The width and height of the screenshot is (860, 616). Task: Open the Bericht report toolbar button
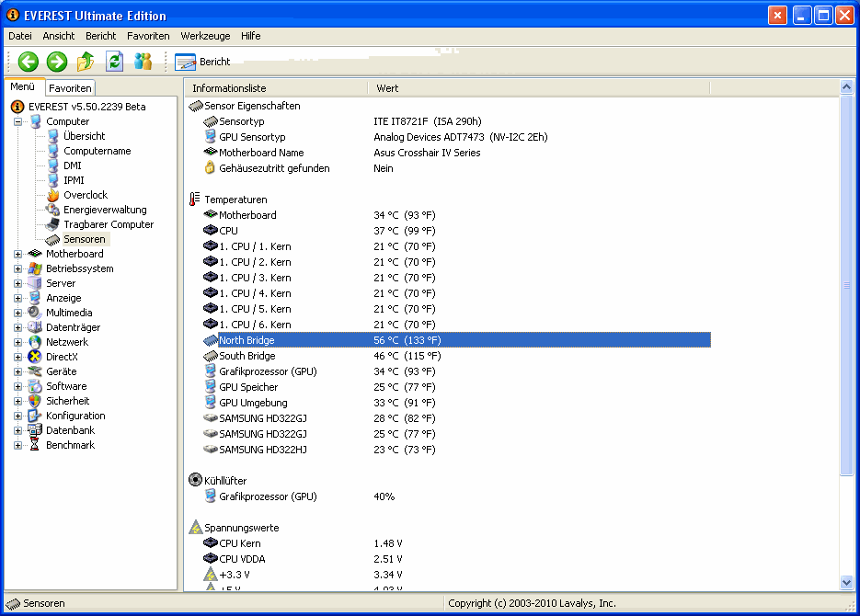point(202,62)
